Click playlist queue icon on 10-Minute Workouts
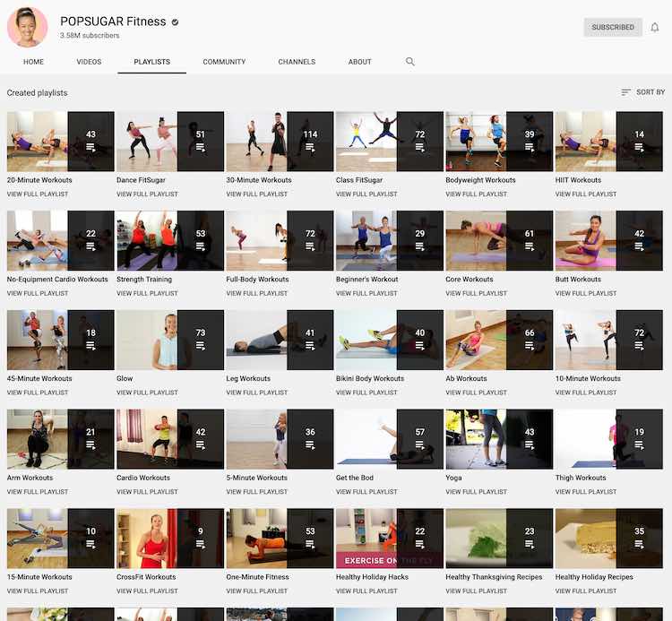Screen dimensions: 672x621 tap(640, 346)
